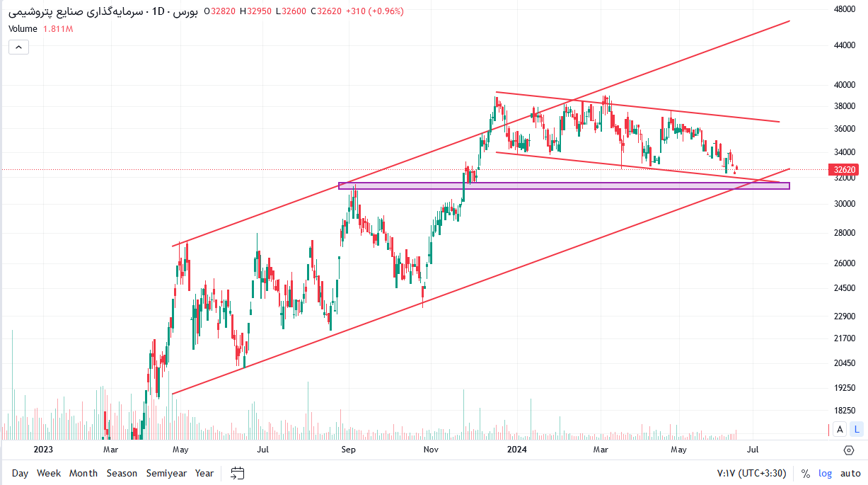
Task: Choose the Season time range
Action: coord(122,473)
